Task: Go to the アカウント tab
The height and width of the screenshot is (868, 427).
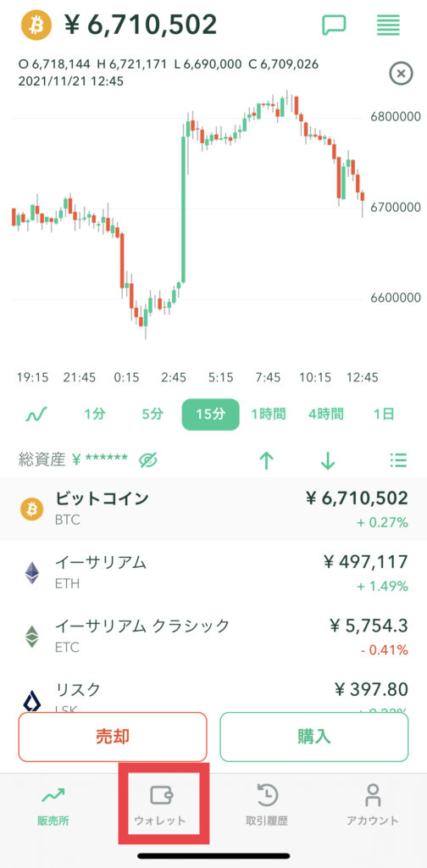Action: [x=373, y=805]
